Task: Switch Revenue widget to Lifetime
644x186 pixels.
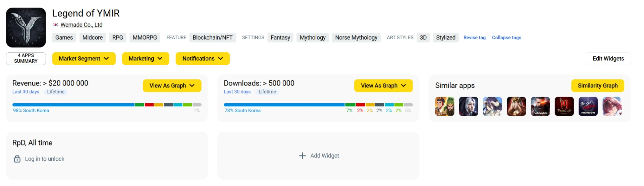Action: pyautogui.click(x=56, y=92)
